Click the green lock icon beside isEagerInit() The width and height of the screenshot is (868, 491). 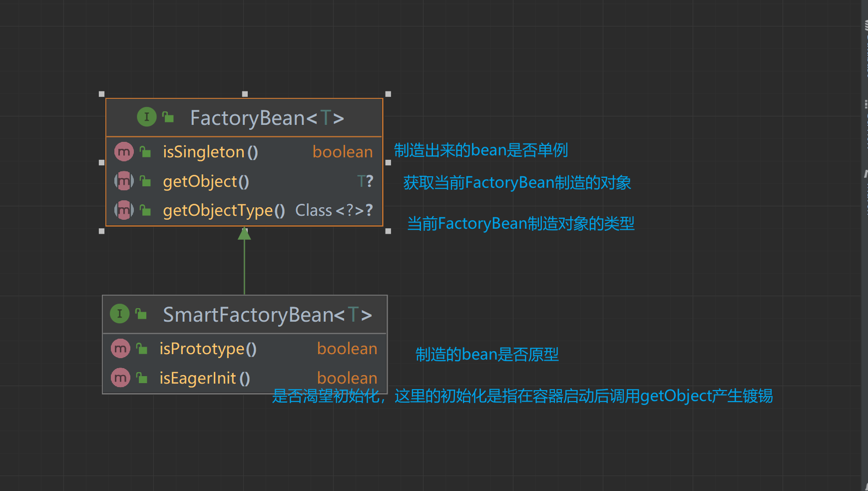[x=142, y=378]
